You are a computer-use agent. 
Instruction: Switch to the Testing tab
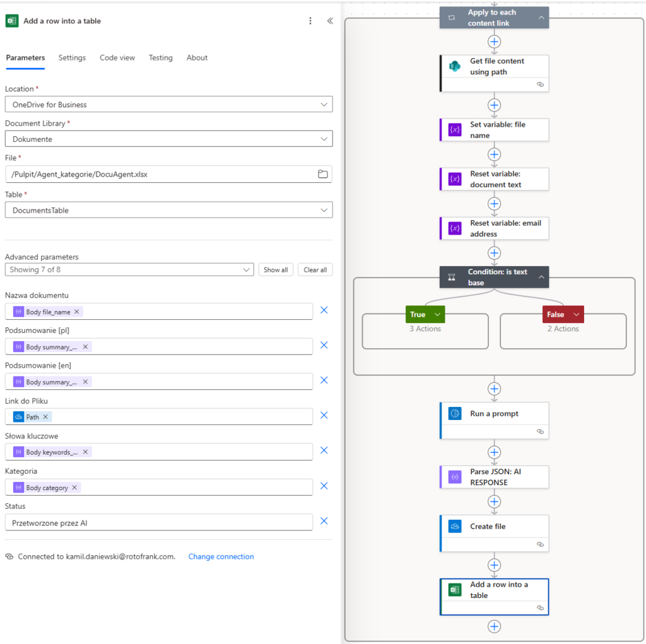click(x=161, y=57)
